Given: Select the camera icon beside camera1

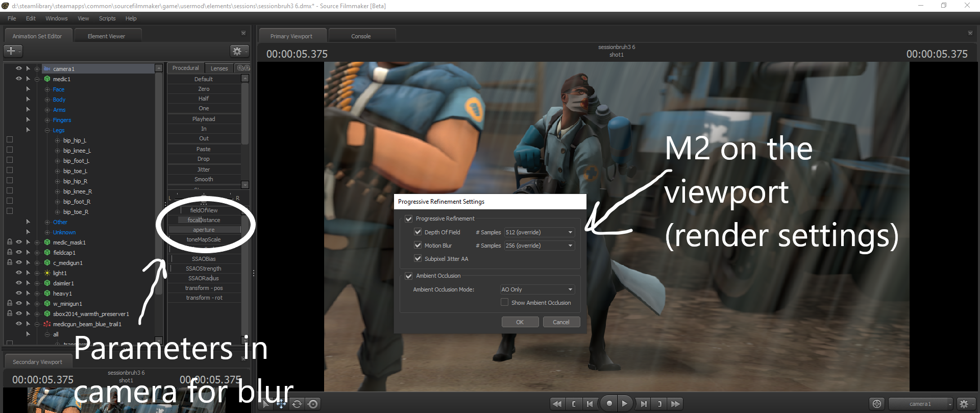Looking at the screenshot, I should coord(47,69).
